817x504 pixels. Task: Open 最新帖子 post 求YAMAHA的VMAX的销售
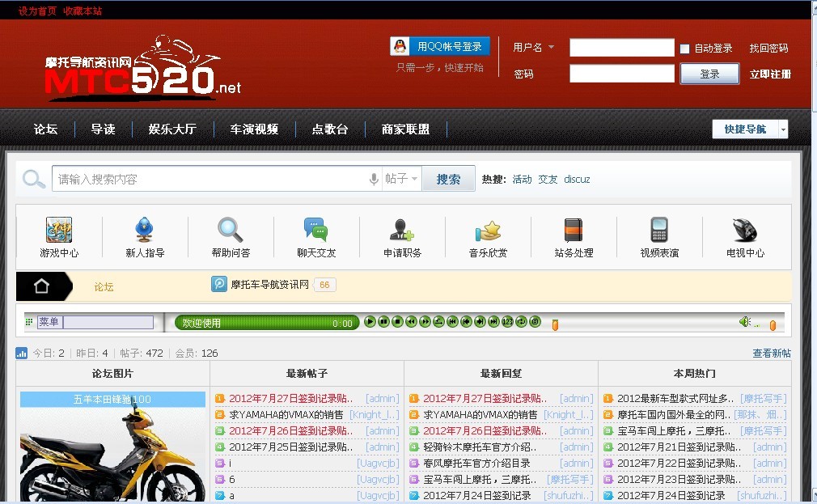(x=286, y=415)
